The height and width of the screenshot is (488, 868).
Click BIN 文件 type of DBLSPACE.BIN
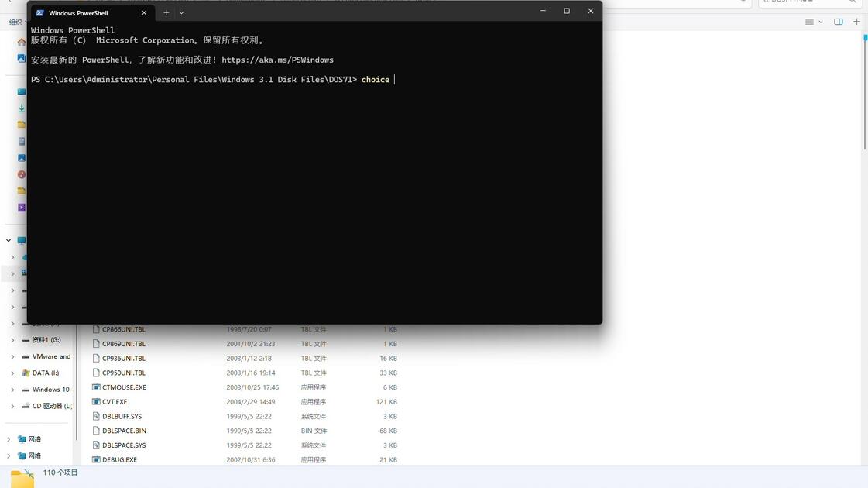pyautogui.click(x=314, y=431)
